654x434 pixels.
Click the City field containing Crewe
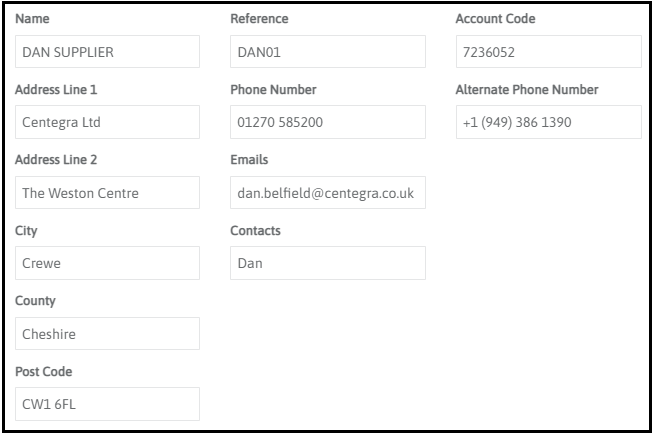[x=107, y=264]
